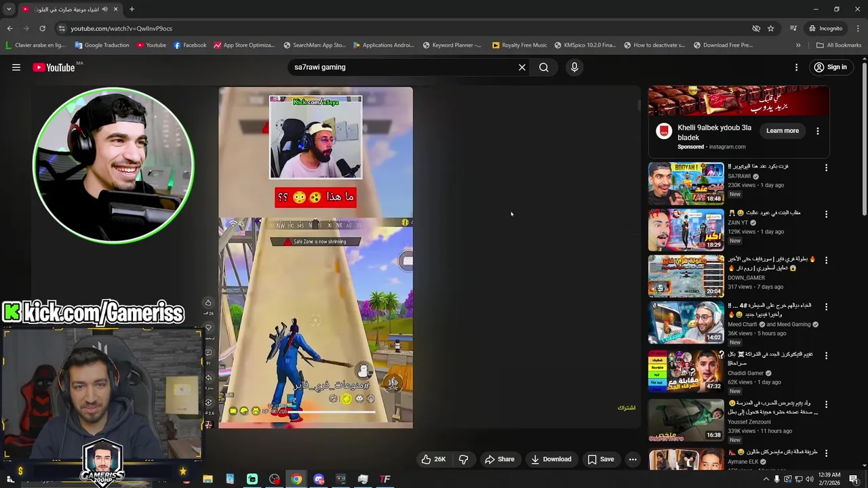Download this video

(551, 459)
